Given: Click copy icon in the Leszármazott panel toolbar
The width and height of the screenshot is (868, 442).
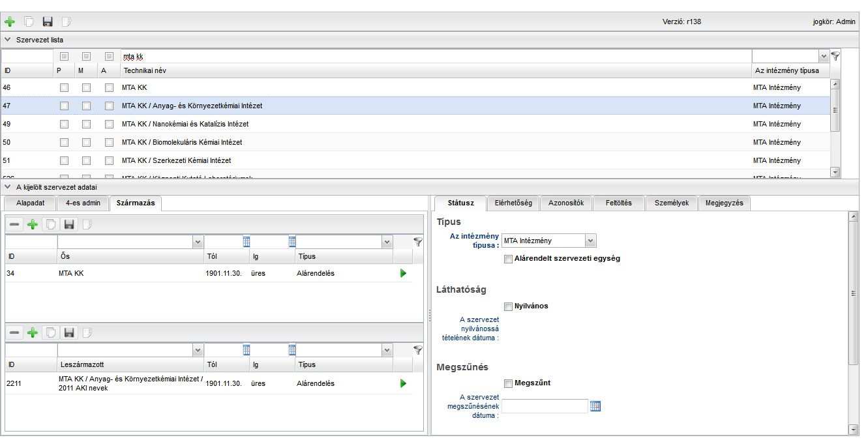Looking at the screenshot, I should point(51,332).
